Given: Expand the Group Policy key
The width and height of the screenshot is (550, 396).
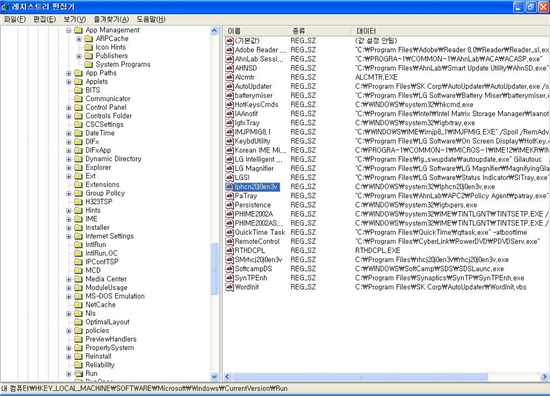Looking at the screenshot, I should click(69, 194).
